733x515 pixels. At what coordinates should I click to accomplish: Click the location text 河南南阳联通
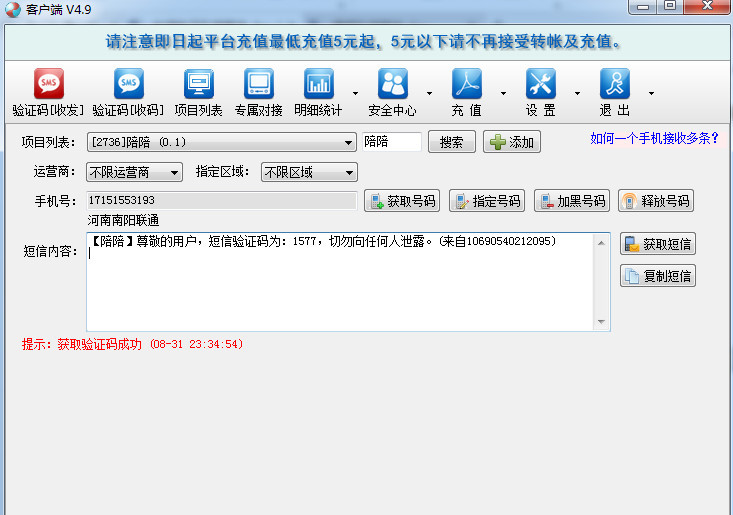pyautogui.click(x=123, y=220)
